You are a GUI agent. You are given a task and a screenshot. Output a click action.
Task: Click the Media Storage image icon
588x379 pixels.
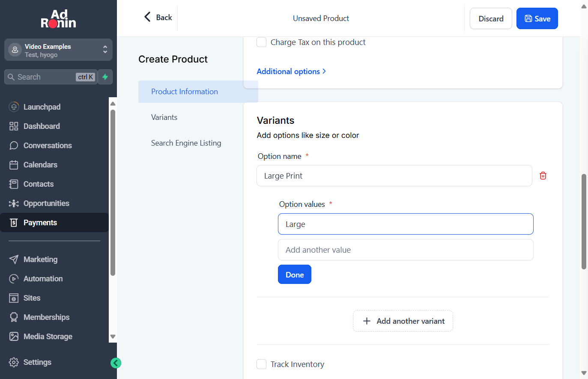pos(14,336)
